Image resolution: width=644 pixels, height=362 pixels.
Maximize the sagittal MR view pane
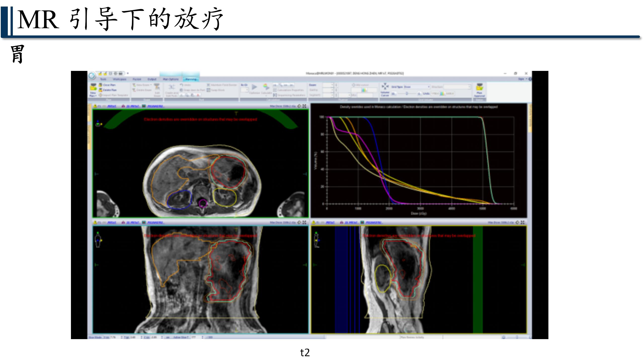[523, 222]
